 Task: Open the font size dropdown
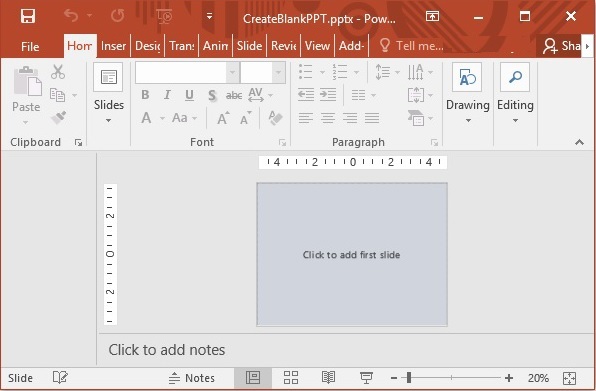tap(279, 72)
